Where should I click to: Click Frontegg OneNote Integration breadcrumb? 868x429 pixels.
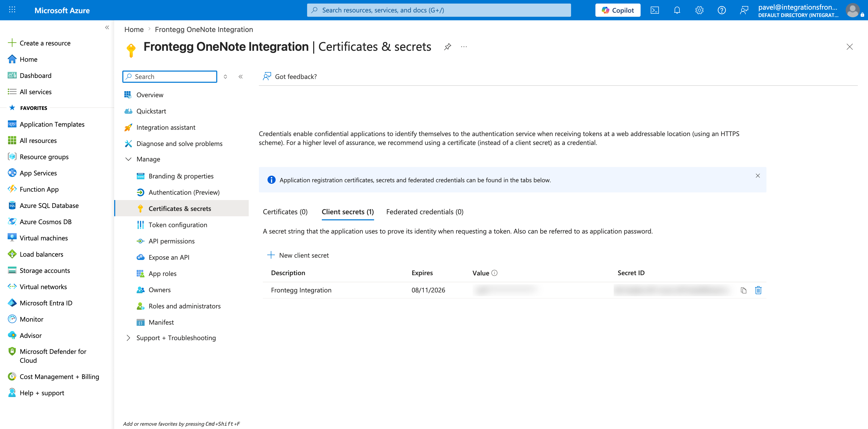tap(204, 29)
